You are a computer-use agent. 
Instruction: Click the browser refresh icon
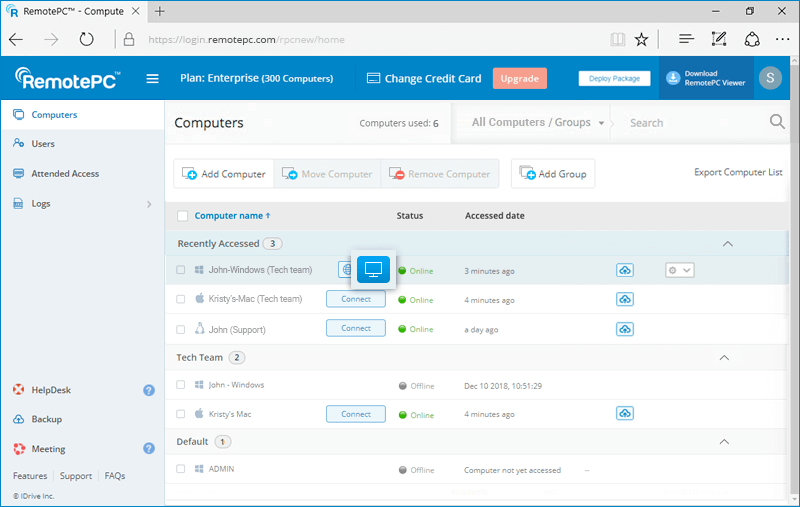pos(86,39)
